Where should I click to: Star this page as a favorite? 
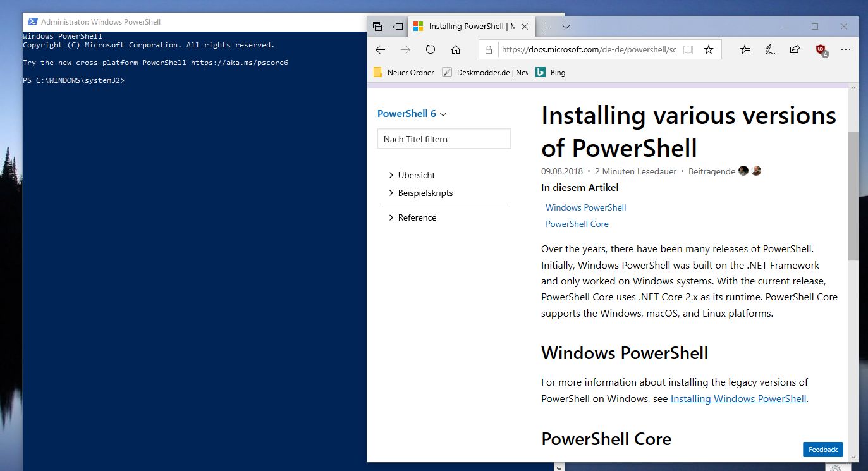coord(709,49)
